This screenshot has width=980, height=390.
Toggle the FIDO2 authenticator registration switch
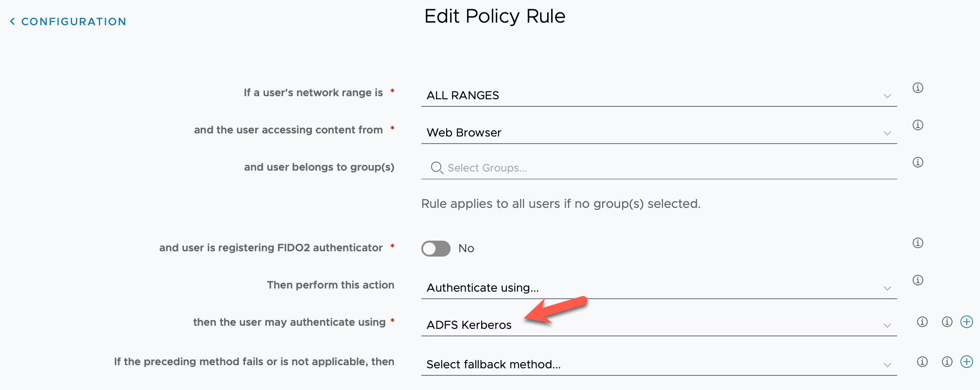pos(436,249)
